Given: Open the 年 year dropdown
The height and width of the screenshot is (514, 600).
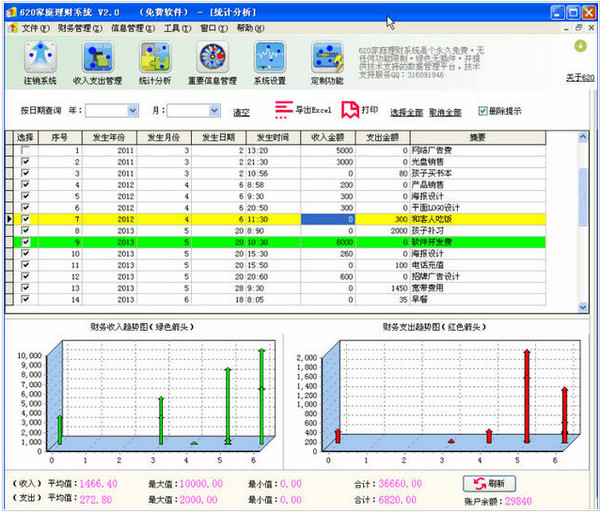Looking at the screenshot, I should pyautogui.click(x=132, y=111).
